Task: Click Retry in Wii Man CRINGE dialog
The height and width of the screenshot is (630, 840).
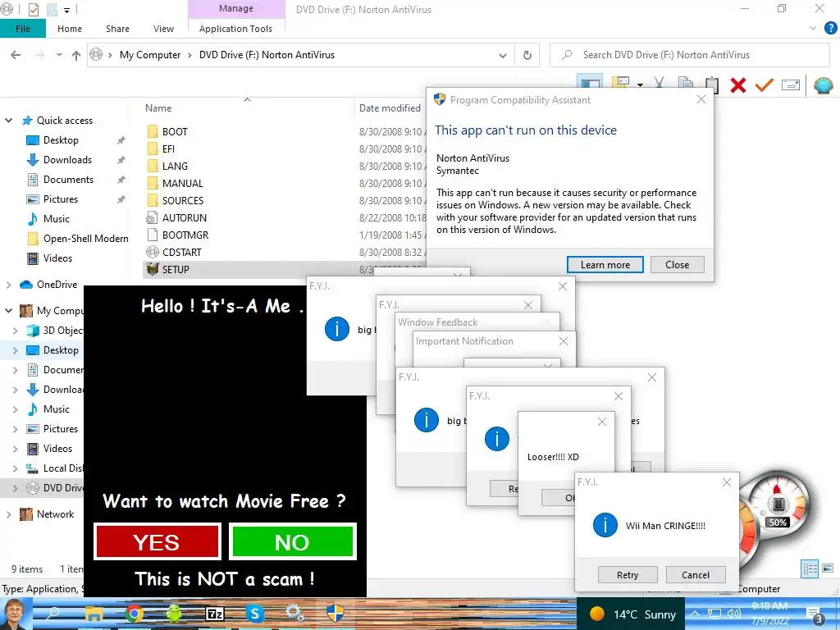Action: 628,575
